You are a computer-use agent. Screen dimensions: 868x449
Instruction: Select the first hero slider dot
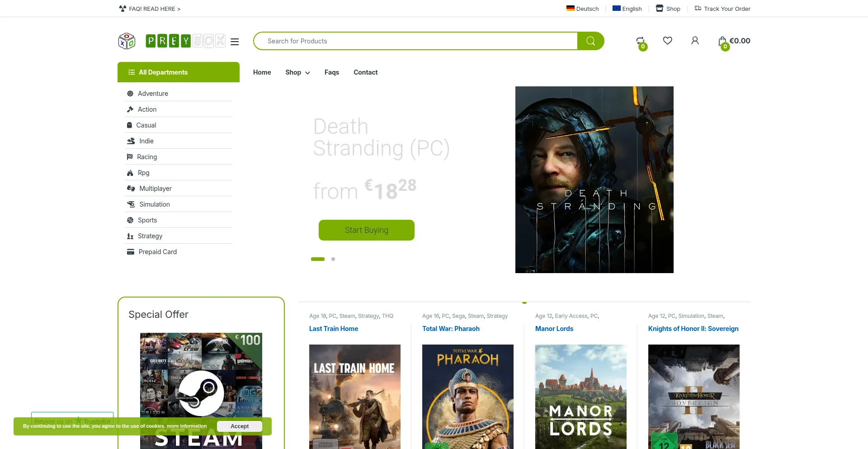[318, 259]
